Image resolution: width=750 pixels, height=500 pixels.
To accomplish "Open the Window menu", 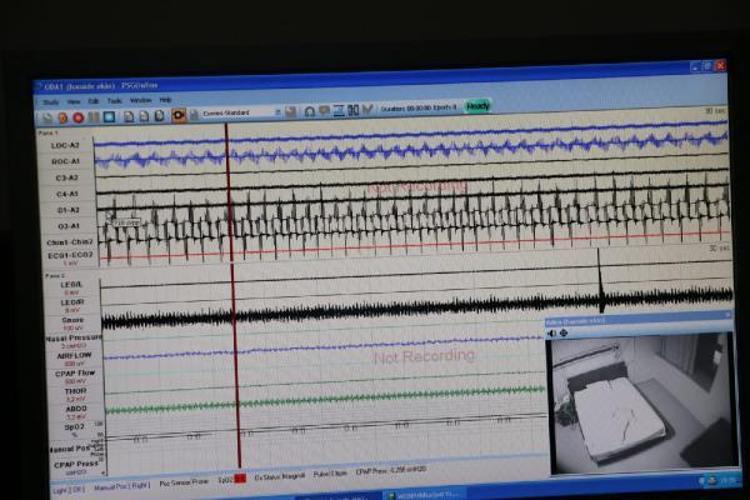I will 141,101.
